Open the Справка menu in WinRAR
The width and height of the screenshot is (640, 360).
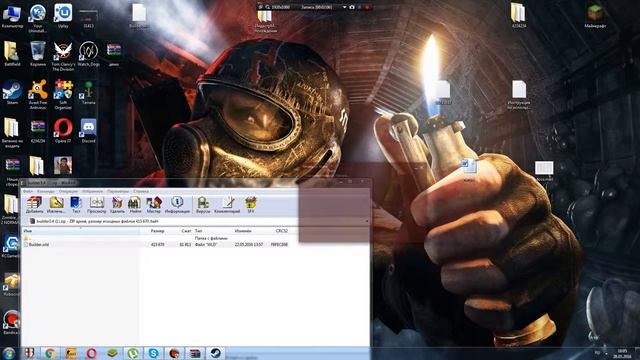tap(141, 191)
